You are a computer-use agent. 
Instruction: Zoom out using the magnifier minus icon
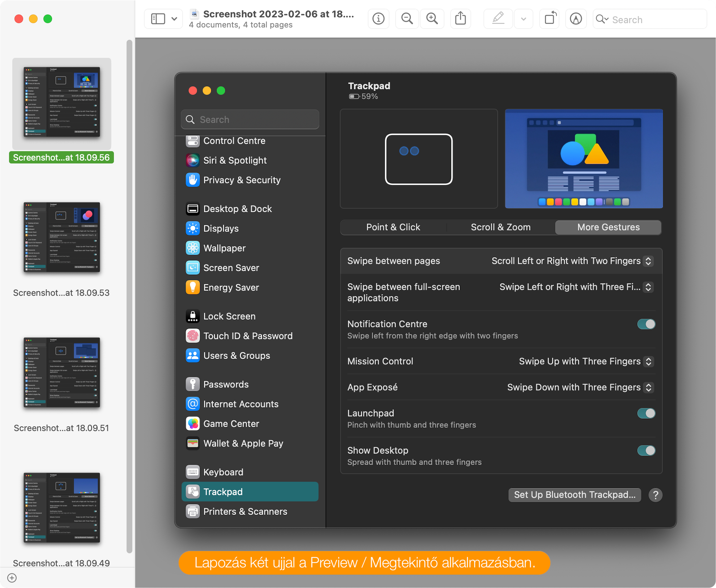pos(407,19)
